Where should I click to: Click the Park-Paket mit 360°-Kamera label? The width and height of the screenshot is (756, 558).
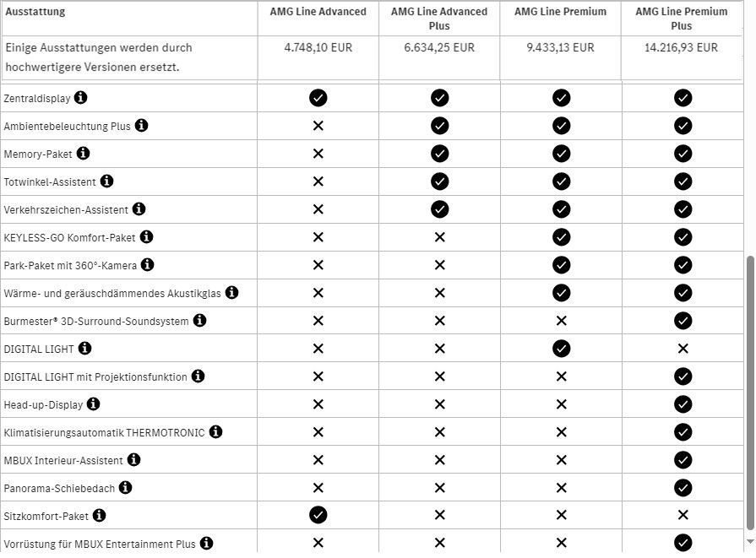click(x=70, y=265)
